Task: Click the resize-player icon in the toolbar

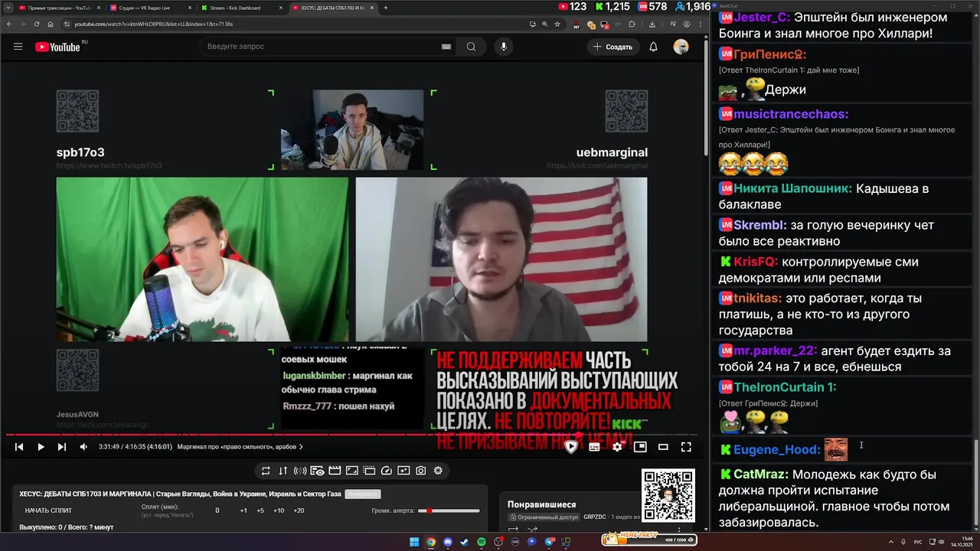Action: point(352,471)
